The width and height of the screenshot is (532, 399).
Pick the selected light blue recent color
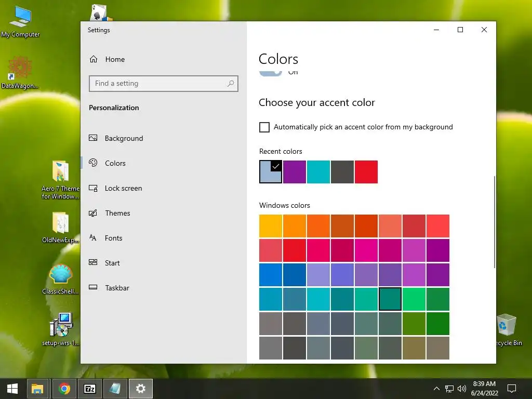(x=270, y=171)
